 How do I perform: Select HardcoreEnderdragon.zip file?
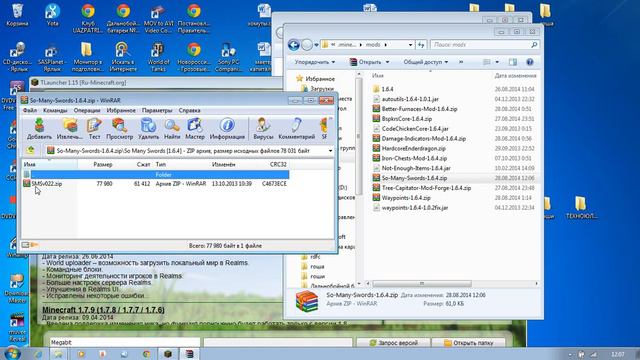click(413, 149)
